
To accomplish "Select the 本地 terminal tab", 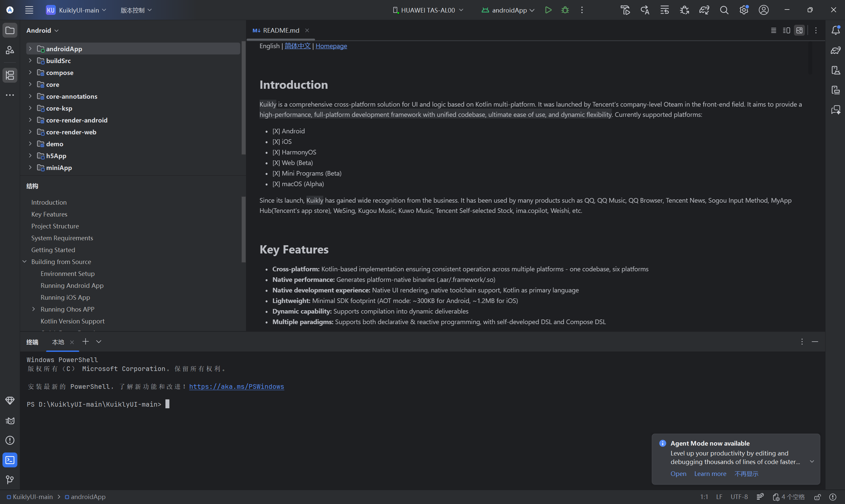I will 58,342.
